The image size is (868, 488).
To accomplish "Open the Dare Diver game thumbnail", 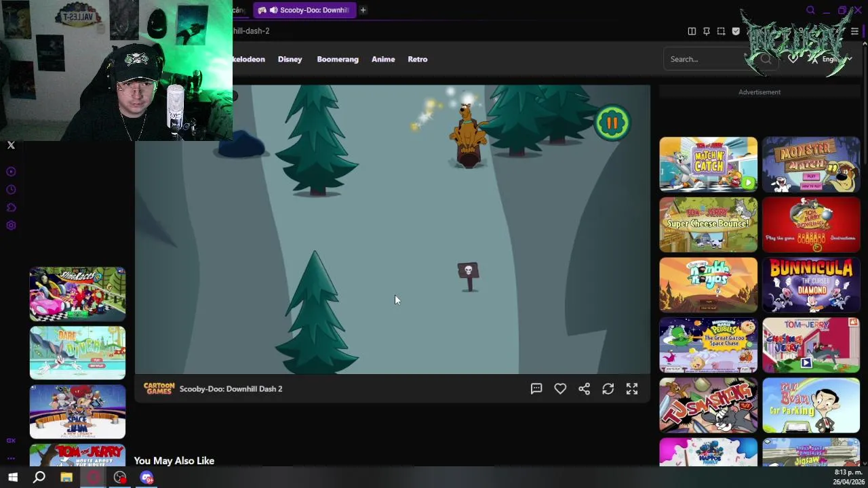I will point(77,352).
